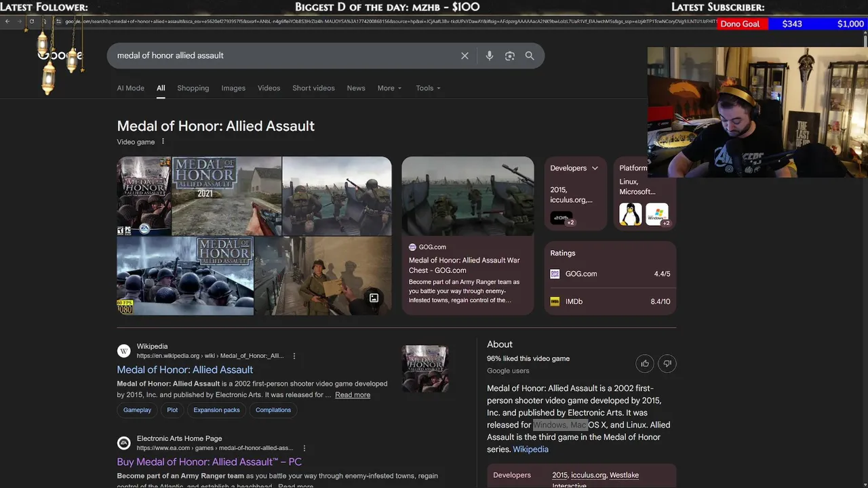
Task: Switch to the News tab
Action: tap(356, 88)
